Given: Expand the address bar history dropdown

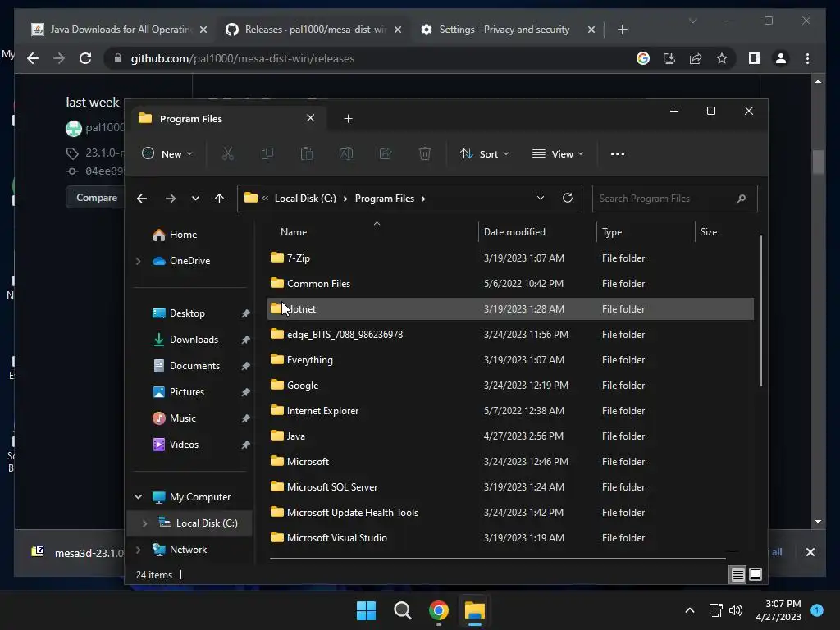Looking at the screenshot, I should pyautogui.click(x=541, y=199).
